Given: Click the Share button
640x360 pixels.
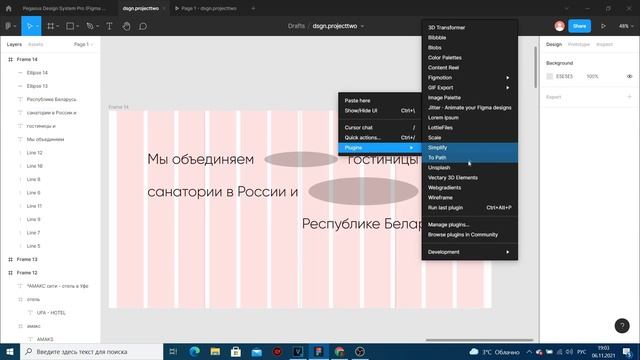Looking at the screenshot, I should tap(580, 26).
